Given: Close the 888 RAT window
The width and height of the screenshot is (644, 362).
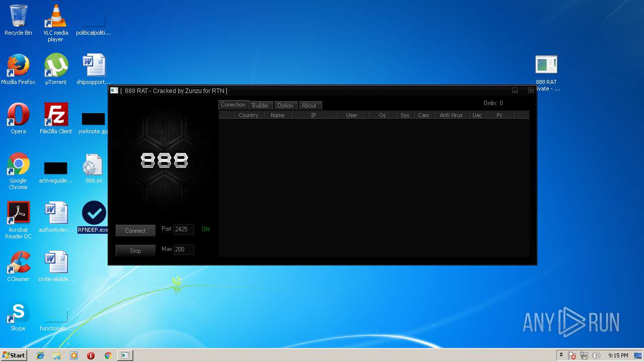Looking at the screenshot, I should tap(531, 90).
